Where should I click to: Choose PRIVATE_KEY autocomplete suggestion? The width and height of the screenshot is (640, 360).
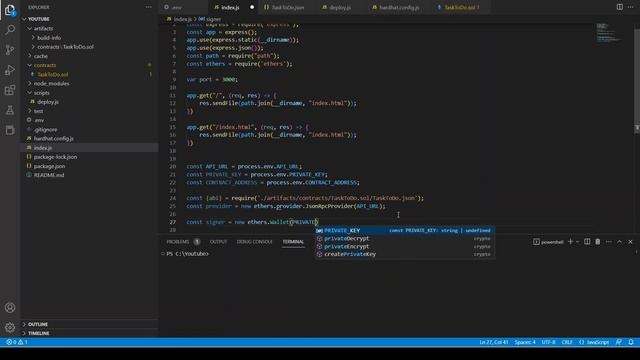click(x=404, y=230)
